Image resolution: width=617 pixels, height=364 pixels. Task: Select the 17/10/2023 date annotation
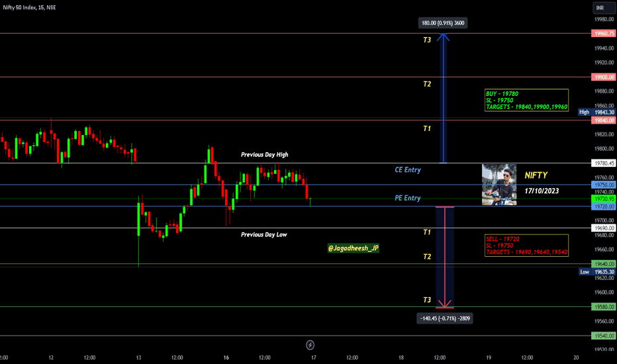[x=542, y=191]
